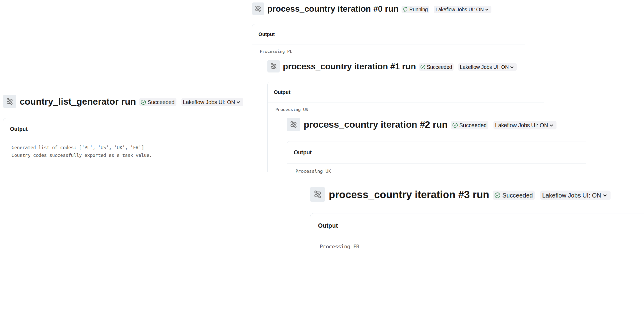Click the iteration #2 run task icon

tap(293, 125)
